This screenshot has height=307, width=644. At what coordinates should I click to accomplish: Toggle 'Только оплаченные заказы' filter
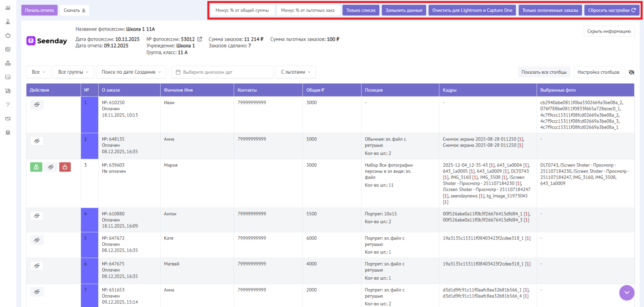(x=550, y=10)
